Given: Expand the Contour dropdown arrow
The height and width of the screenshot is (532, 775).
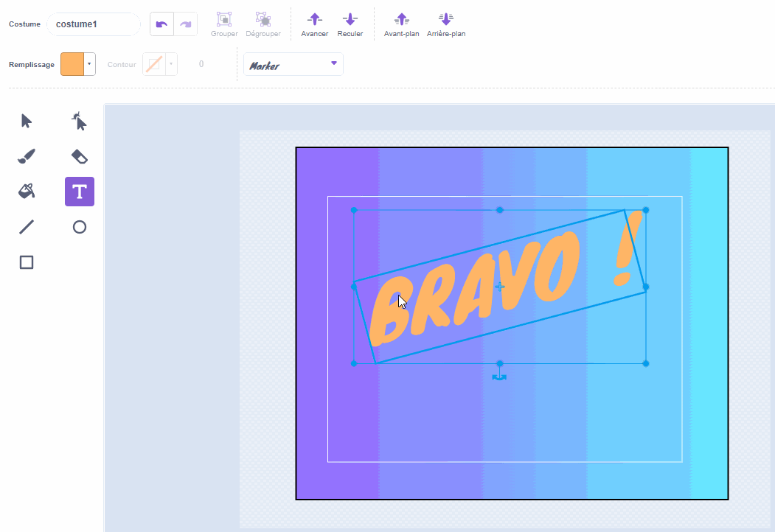Looking at the screenshot, I should pos(171,64).
